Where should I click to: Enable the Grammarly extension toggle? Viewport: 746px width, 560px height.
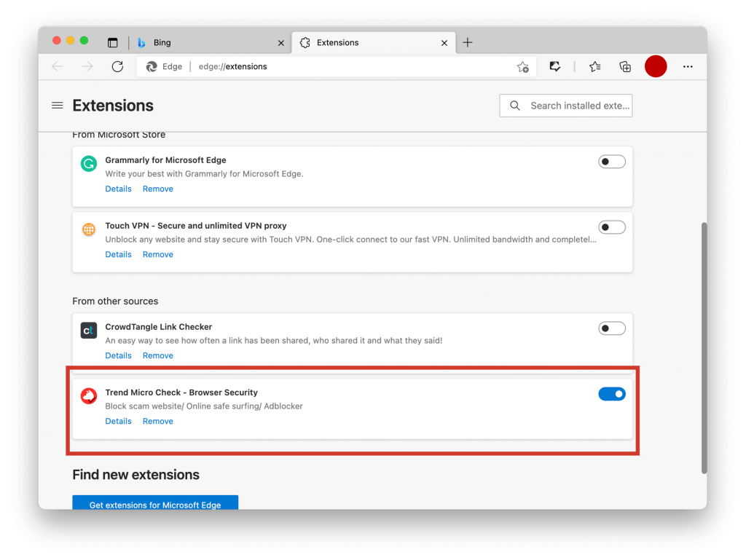[612, 162]
